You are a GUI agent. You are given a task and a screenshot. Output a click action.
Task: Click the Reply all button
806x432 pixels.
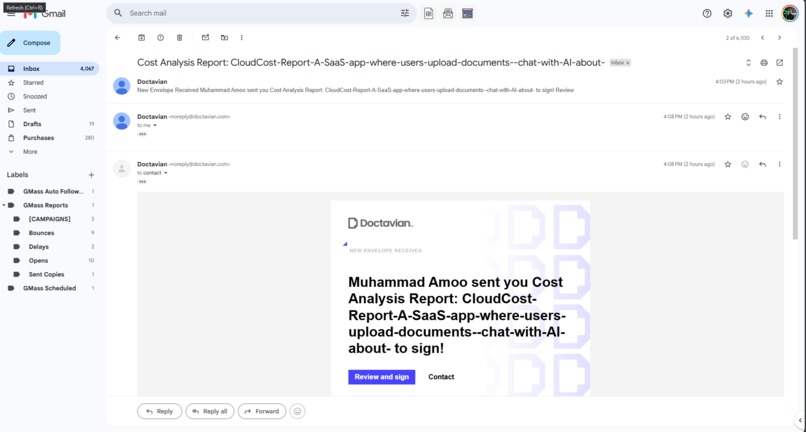coord(210,411)
